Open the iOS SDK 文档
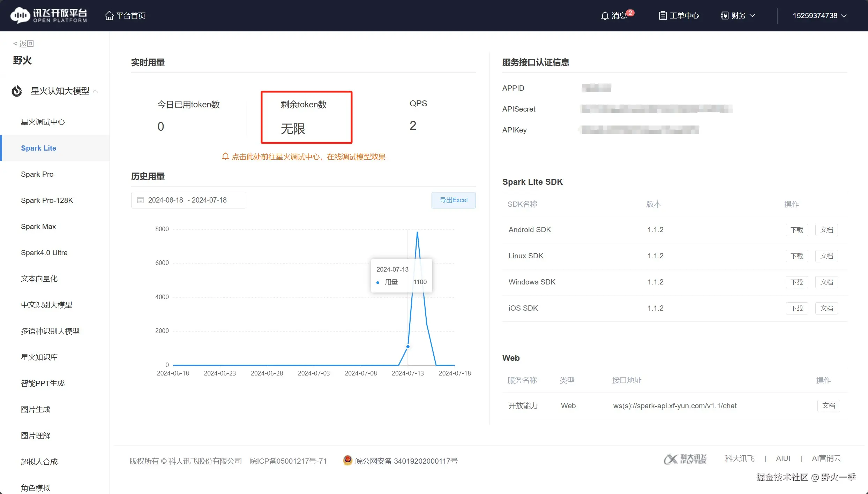 (826, 309)
